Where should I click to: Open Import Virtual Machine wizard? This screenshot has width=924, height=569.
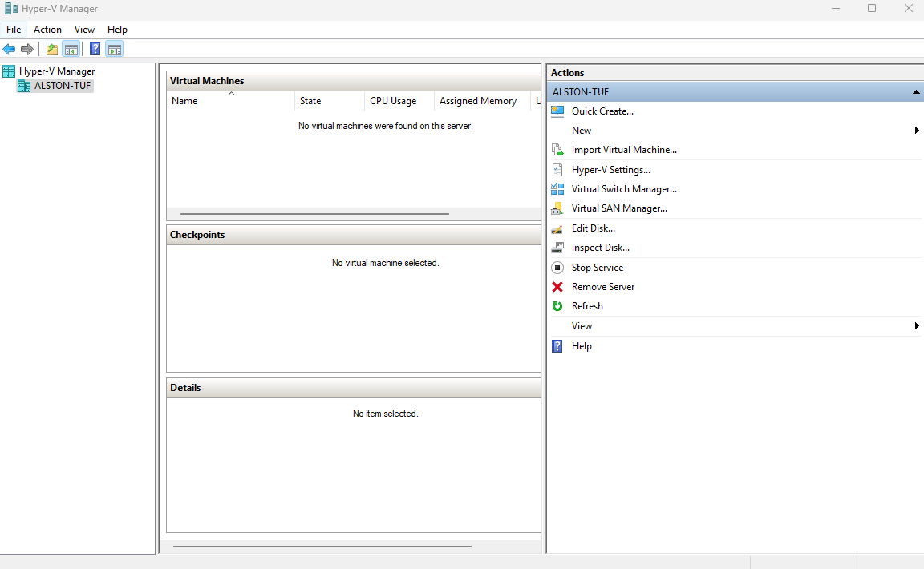623,150
